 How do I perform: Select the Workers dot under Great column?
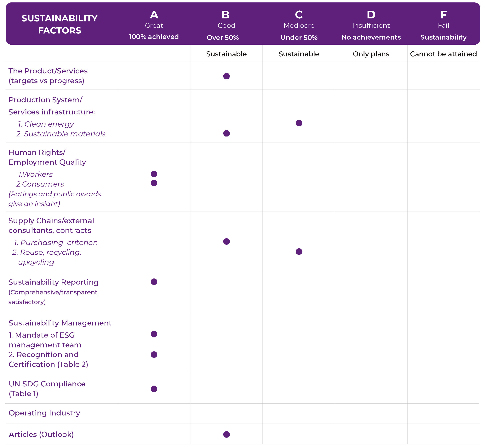154,174
